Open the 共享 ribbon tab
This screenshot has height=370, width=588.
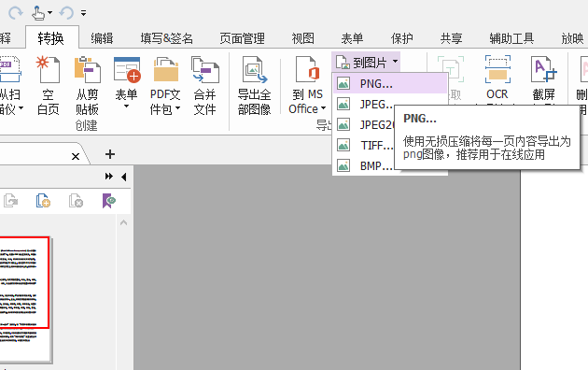pos(451,38)
